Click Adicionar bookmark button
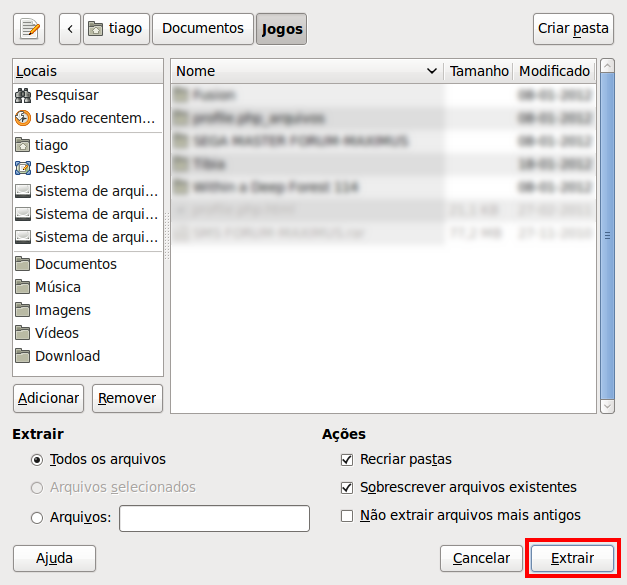The height and width of the screenshot is (585, 627). click(48, 398)
